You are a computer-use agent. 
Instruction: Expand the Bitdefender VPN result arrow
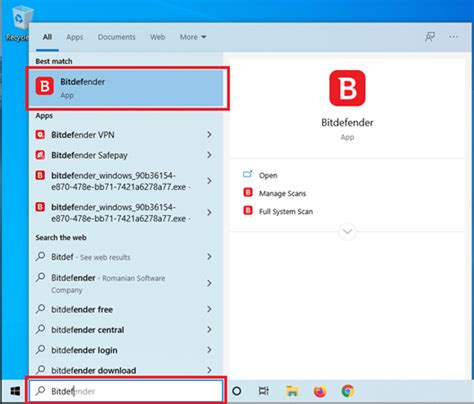(x=209, y=135)
